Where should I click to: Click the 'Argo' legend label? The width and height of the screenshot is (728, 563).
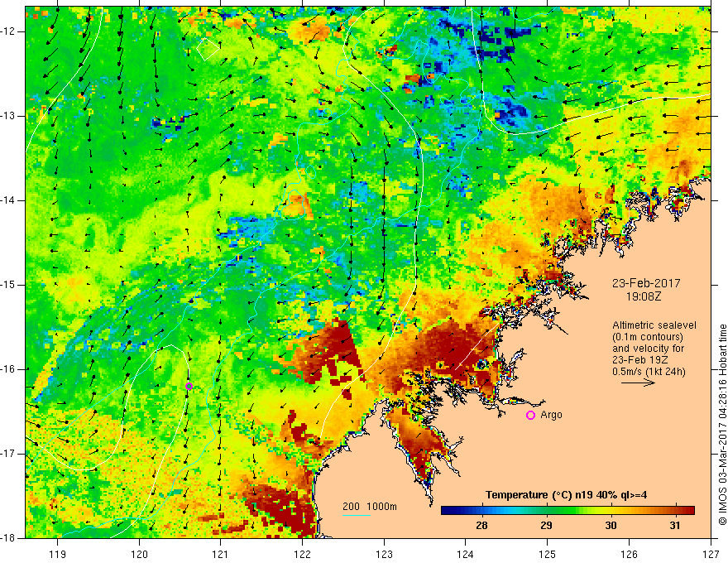pos(551,415)
